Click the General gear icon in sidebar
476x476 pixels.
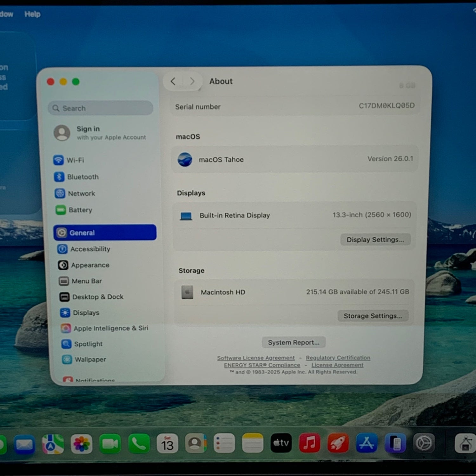62,233
